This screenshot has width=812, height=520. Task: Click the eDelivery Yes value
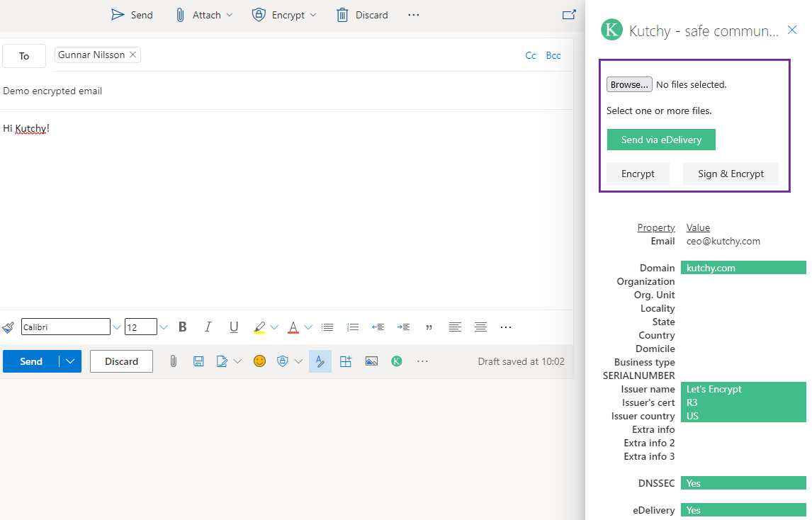[744, 510]
